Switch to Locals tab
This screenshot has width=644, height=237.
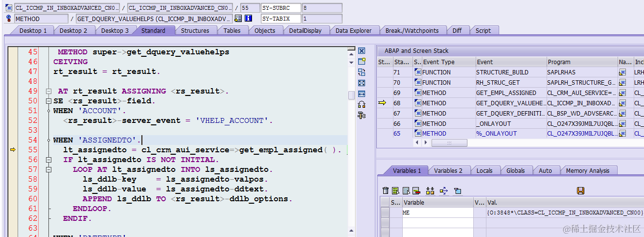[x=484, y=171]
